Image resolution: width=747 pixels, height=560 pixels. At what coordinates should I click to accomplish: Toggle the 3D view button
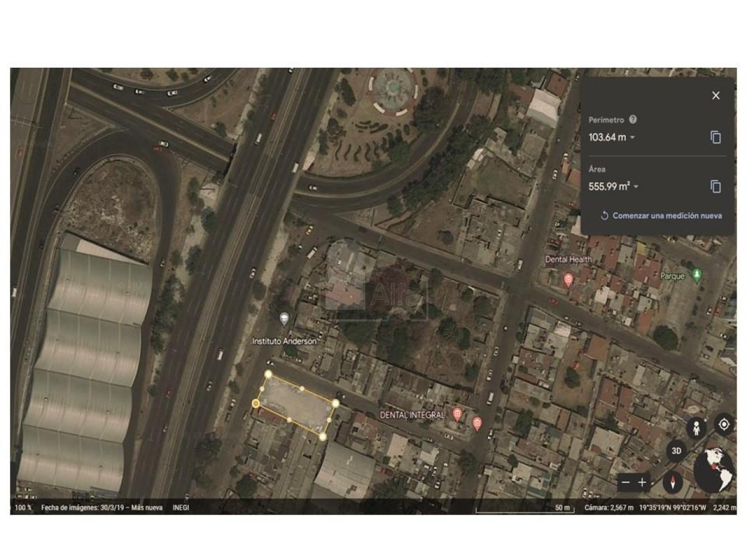(676, 451)
